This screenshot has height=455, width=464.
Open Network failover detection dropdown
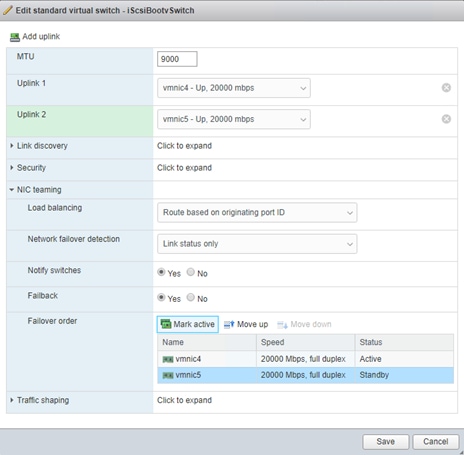tap(257, 244)
